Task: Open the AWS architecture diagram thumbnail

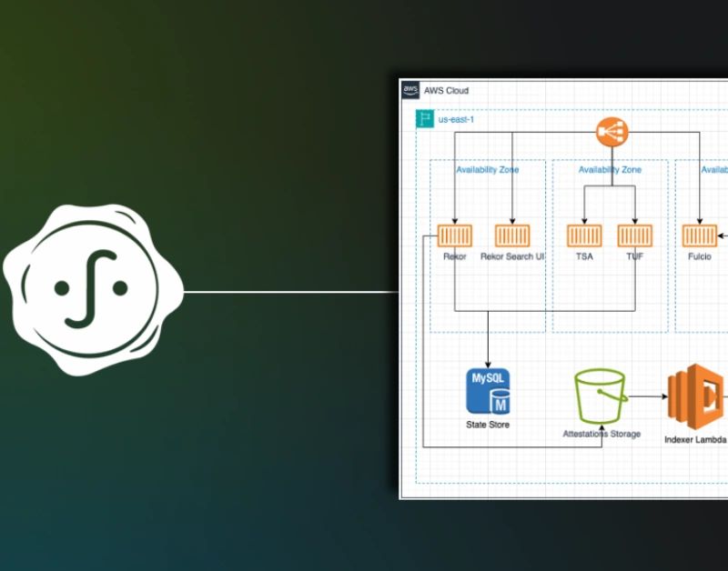Action: point(563,289)
